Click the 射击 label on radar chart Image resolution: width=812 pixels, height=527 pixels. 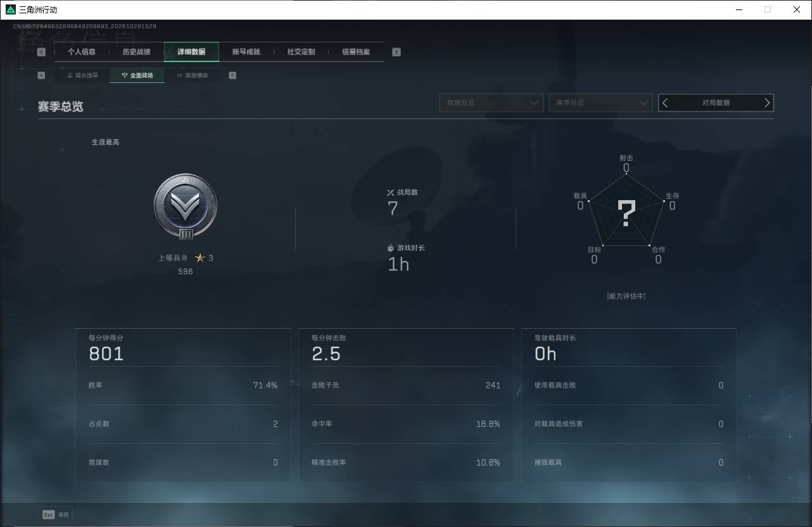pyautogui.click(x=626, y=158)
